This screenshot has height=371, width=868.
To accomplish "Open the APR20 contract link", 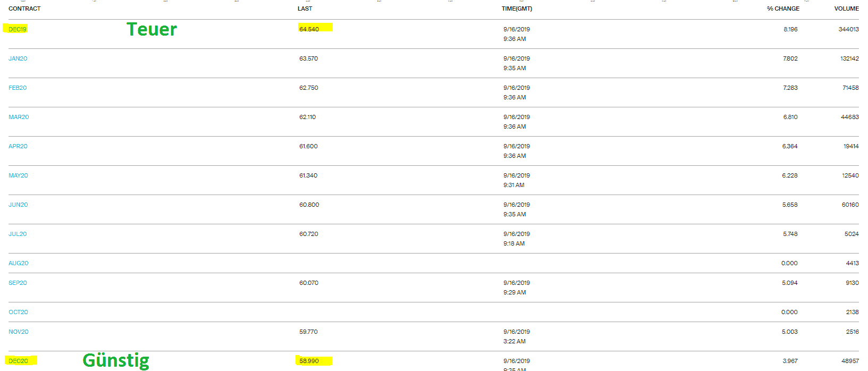I will (18, 146).
